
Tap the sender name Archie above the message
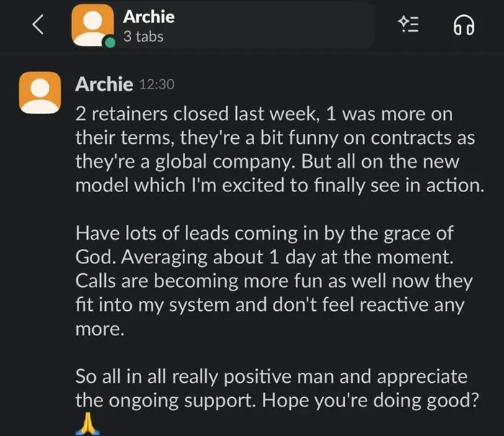point(104,84)
